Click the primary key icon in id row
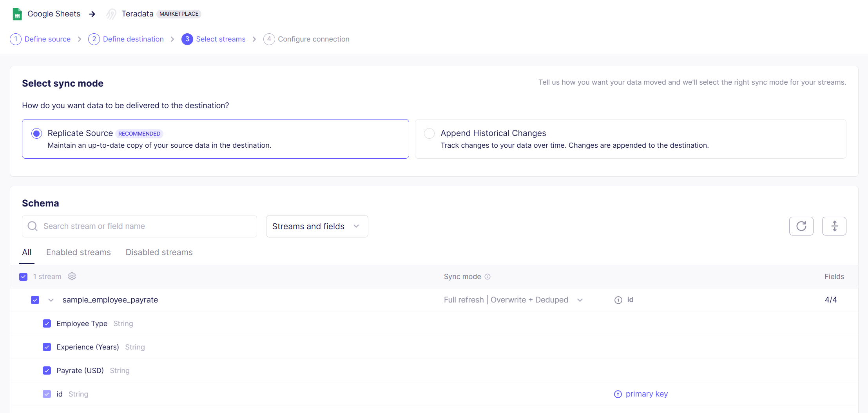Viewport: 868px width, 413px height. (x=618, y=394)
